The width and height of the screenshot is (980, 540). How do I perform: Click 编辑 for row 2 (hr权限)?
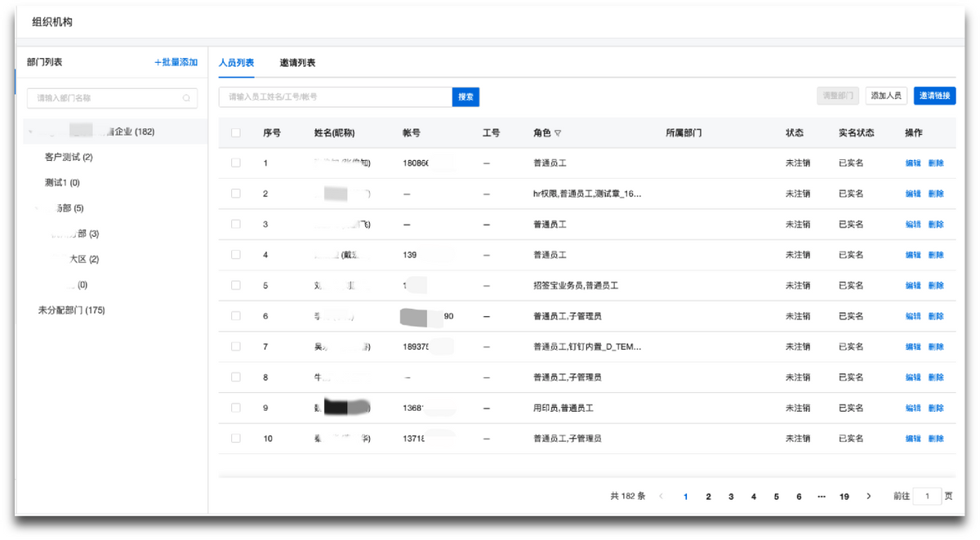(x=913, y=194)
